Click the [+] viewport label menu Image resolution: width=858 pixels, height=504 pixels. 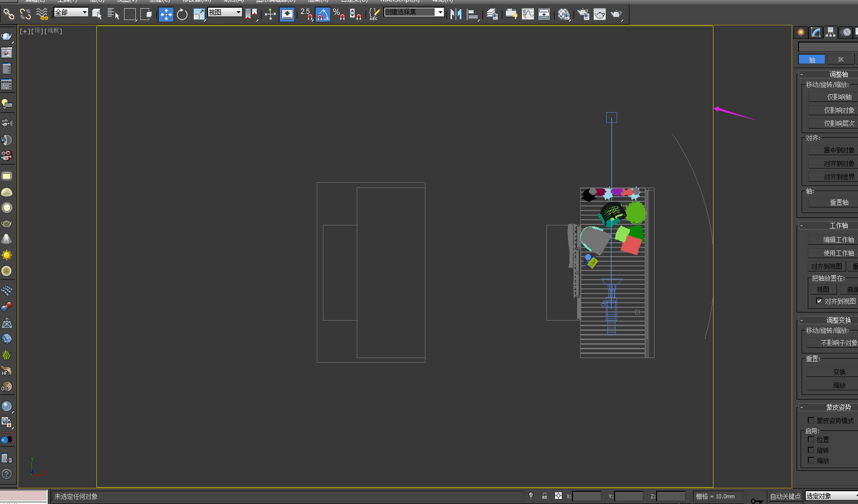tap(25, 31)
